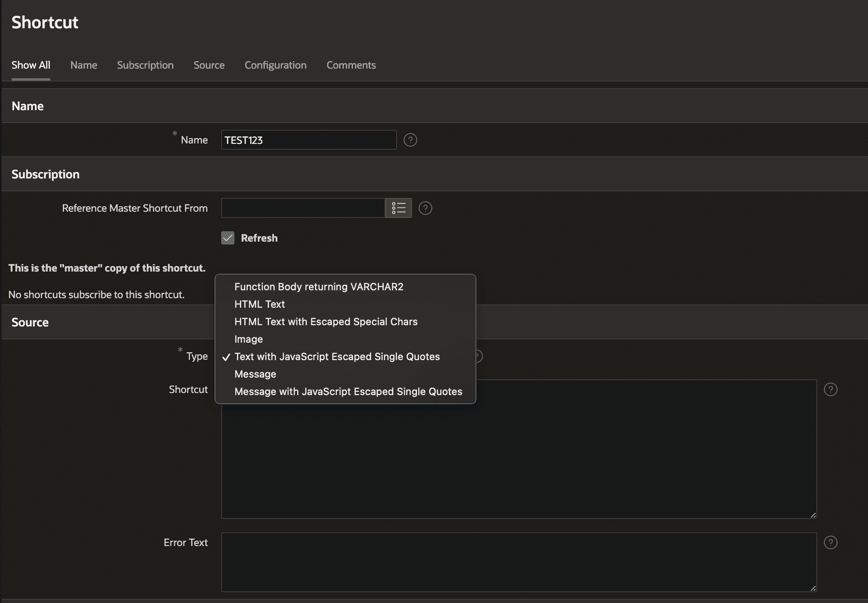The width and height of the screenshot is (868, 603).
Task: Toggle the Refresh checkbox
Action: point(228,238)
